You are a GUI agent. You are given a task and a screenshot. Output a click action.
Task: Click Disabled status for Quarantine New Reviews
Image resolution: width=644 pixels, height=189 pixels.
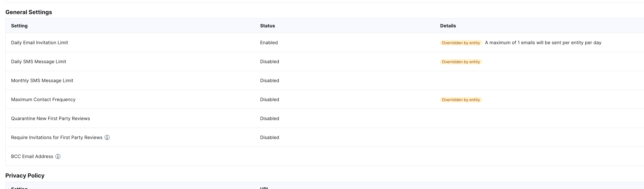[269, 118]
